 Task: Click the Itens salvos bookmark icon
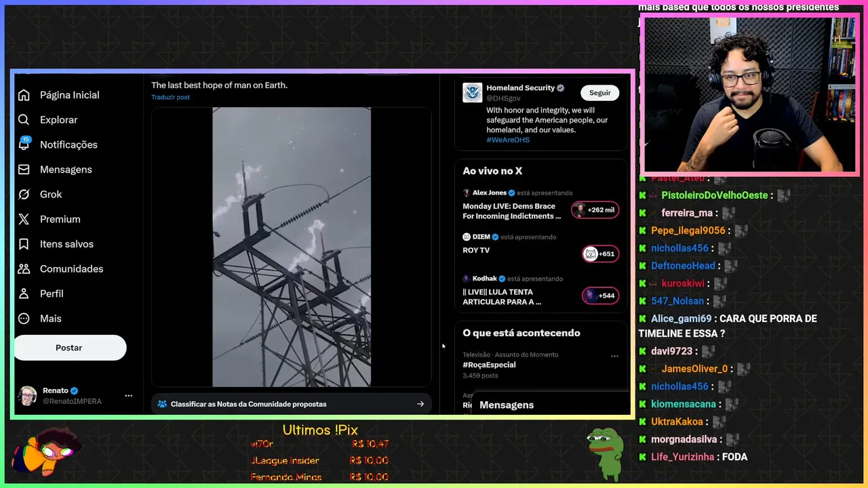click(24, 244)
